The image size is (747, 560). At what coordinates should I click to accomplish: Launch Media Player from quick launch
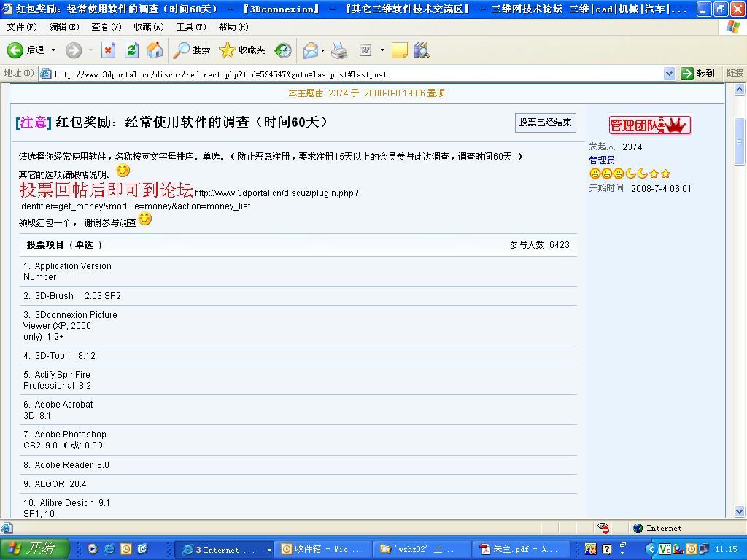[93, 549]
